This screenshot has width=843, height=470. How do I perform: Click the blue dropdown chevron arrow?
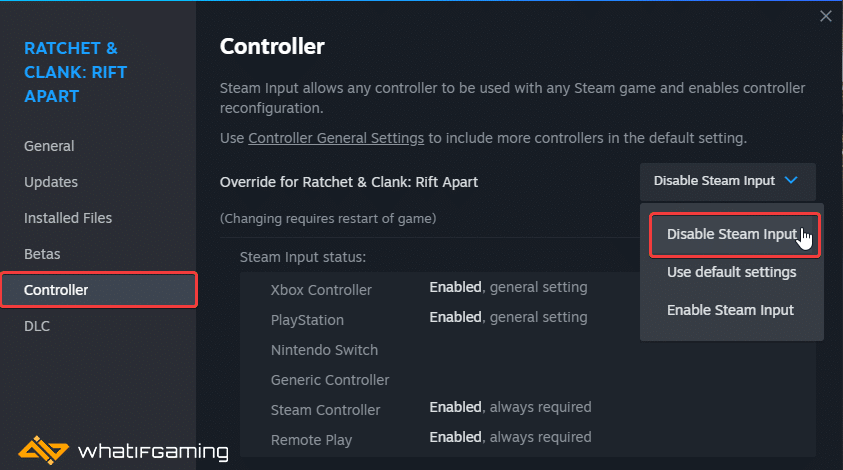click(x=791, y=180)
